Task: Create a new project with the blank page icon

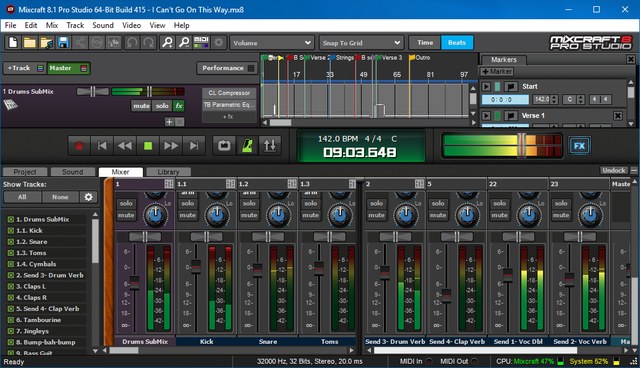Action: [x=13, y=42]
